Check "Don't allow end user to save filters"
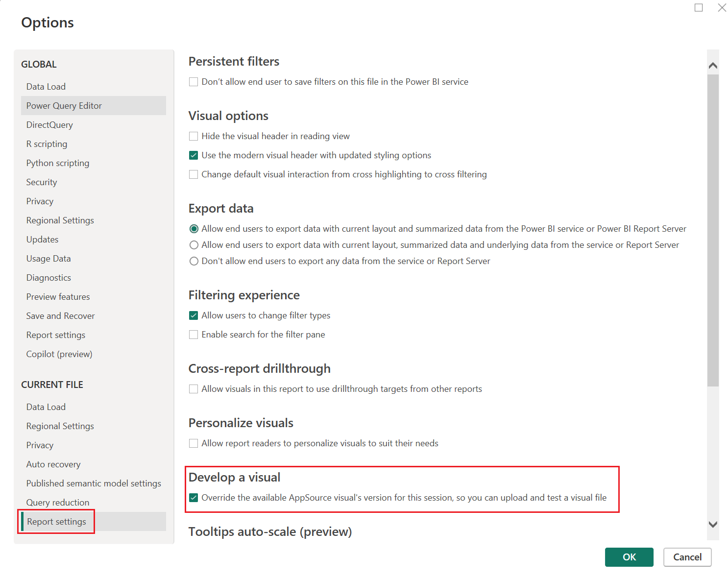The height and width of the screenshot is (579, 728). click(194, 82)
